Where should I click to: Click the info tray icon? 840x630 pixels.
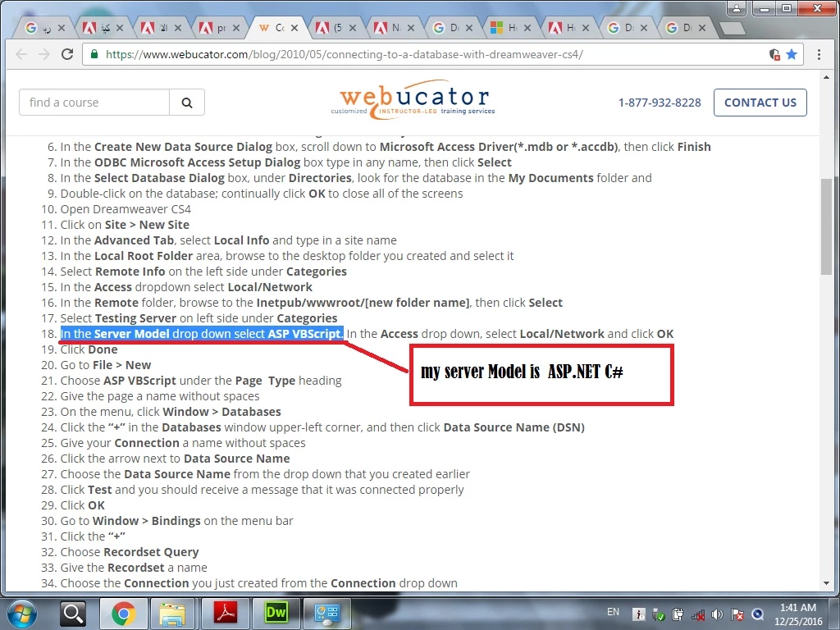[638, 614]
